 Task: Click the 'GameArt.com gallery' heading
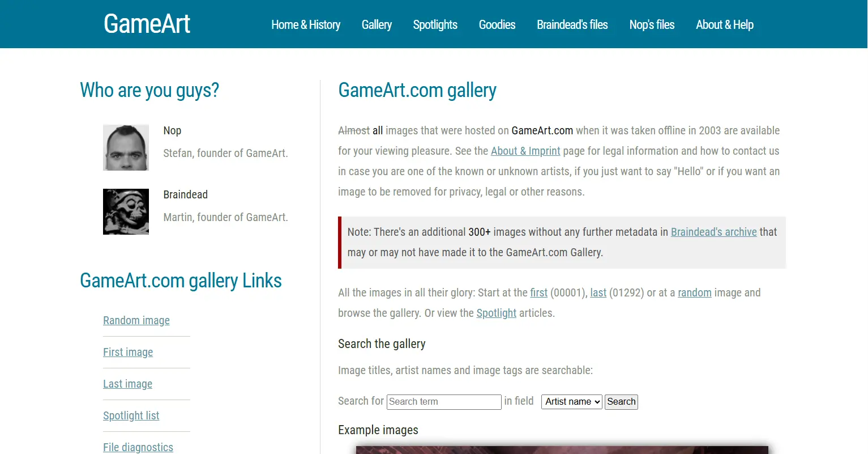pyautogui.click(x=417, y=90)
